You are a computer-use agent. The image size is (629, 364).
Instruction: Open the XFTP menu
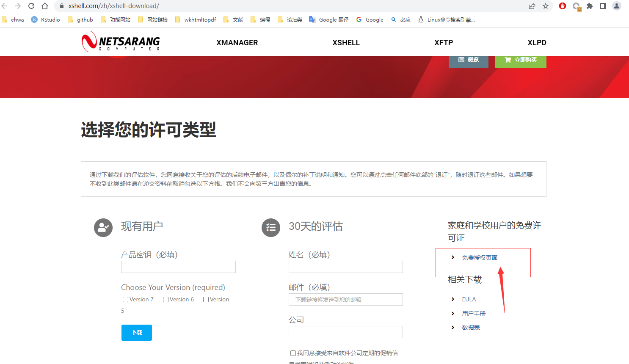pos(444,43)
